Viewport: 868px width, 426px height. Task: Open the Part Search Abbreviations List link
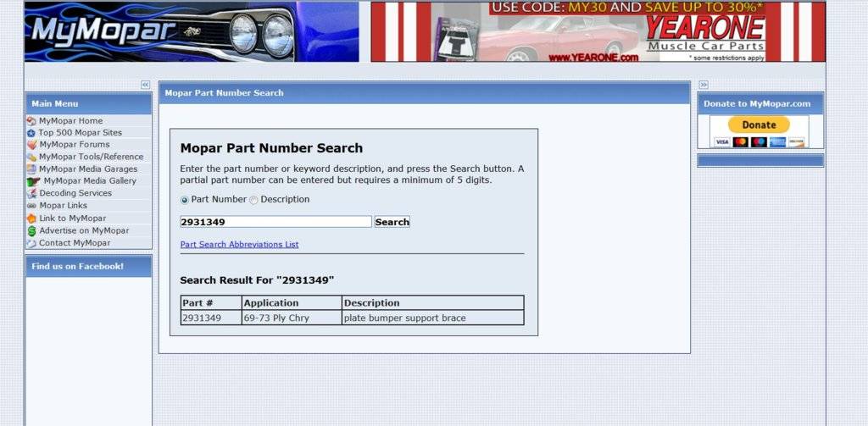coord(239,245)
